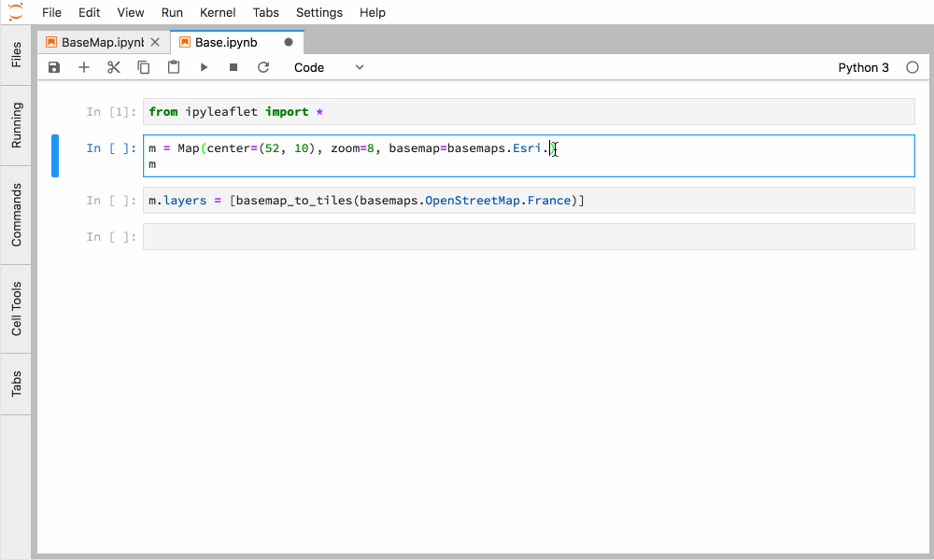Viewport: 934px width, 560px height.
Task: Click OpenStreetMap text in third cell
Action: coord(473,201)
